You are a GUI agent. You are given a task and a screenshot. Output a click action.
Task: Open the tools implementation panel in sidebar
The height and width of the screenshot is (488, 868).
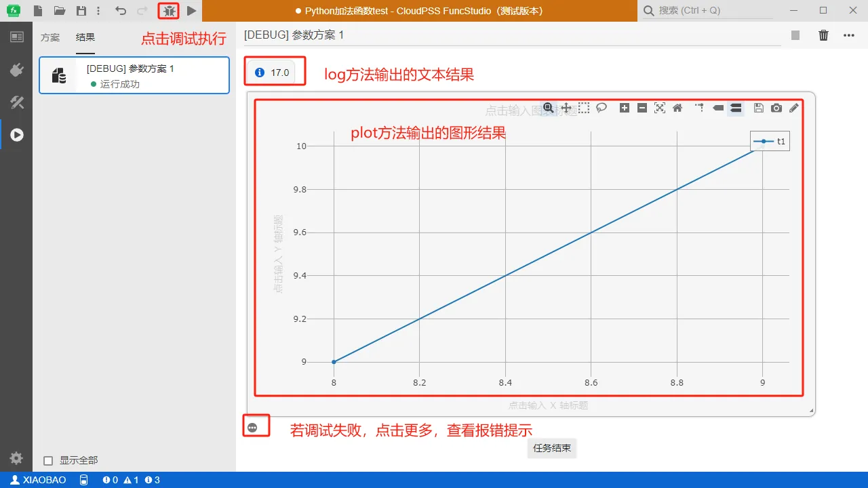click(x=16, y=102)
